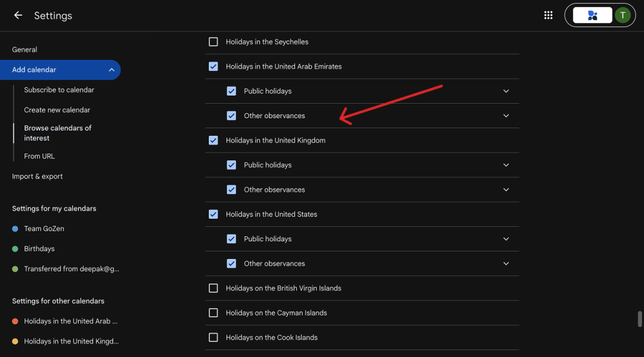Uncheck Other observances under United Kingdom
The height and width of the screenshot is (357, 644).
click(231, 190)
